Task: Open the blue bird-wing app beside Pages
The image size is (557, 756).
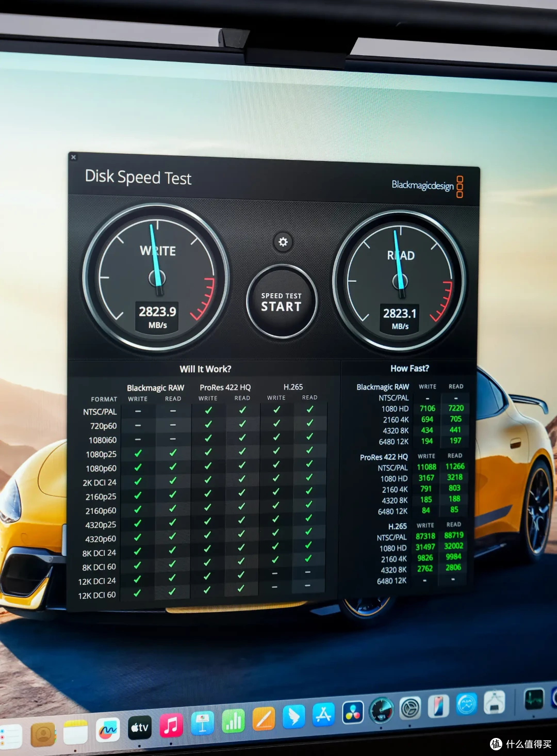Action: [x=293, y=717]
